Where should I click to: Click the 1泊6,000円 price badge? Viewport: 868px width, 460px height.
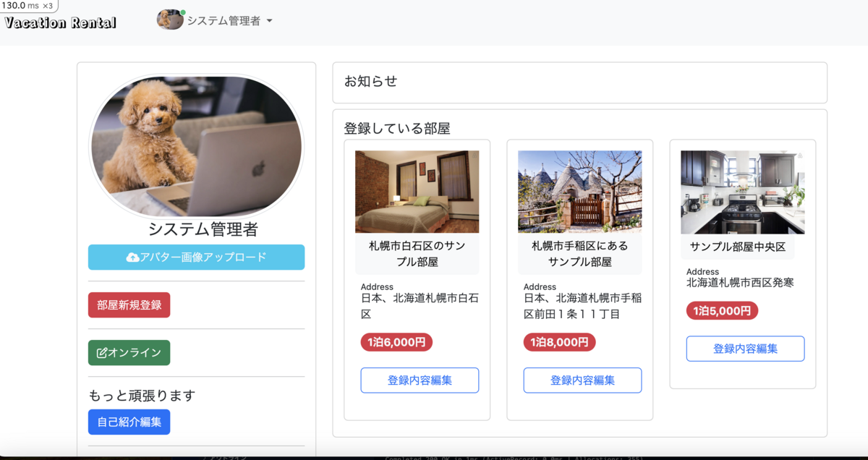coord(396,342)
